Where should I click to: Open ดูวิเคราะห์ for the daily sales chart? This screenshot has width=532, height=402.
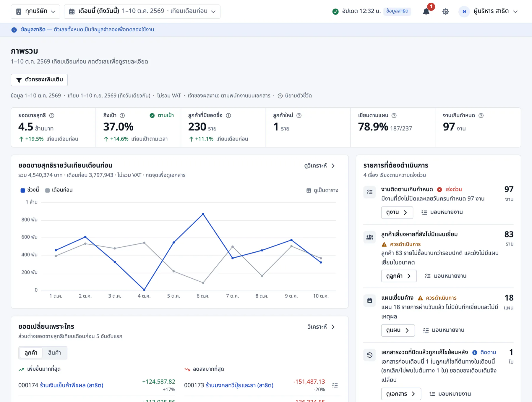pos(319,166)
